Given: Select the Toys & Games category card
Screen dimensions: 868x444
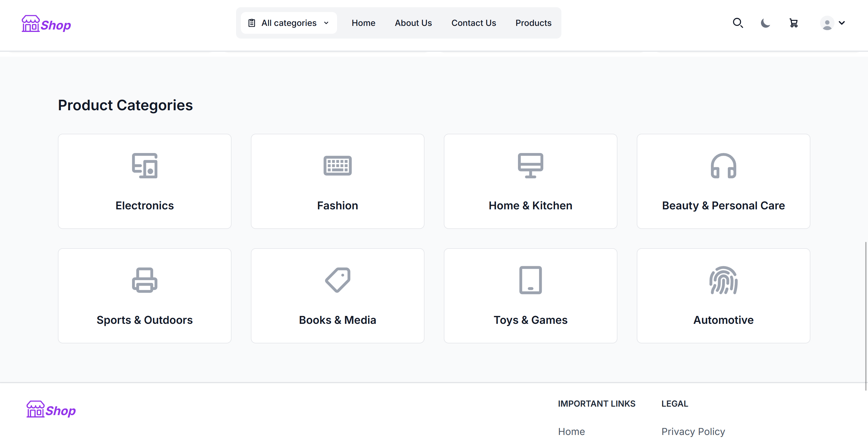Looking at the screenshot, I should (530, 296).
